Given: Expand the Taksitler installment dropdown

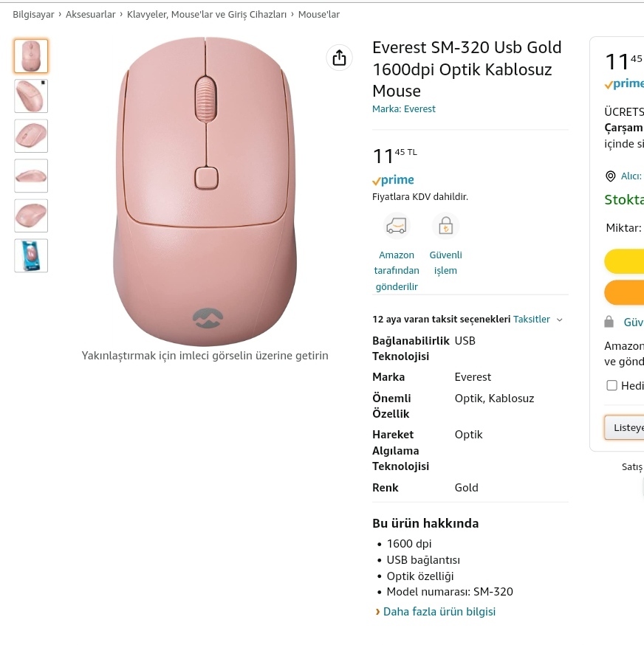Looking at the screenshot, I should [x=538, y=320].
